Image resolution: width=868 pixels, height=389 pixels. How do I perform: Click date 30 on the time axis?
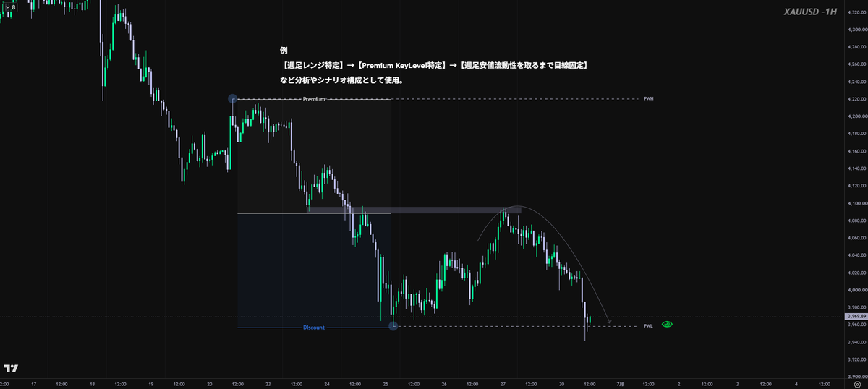tap(561, 385)
